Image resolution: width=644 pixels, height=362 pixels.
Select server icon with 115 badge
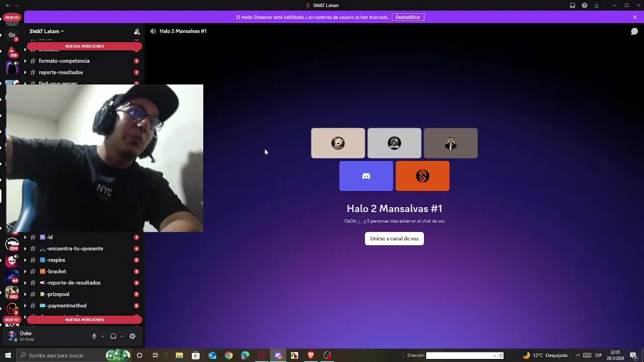point(12,51)
